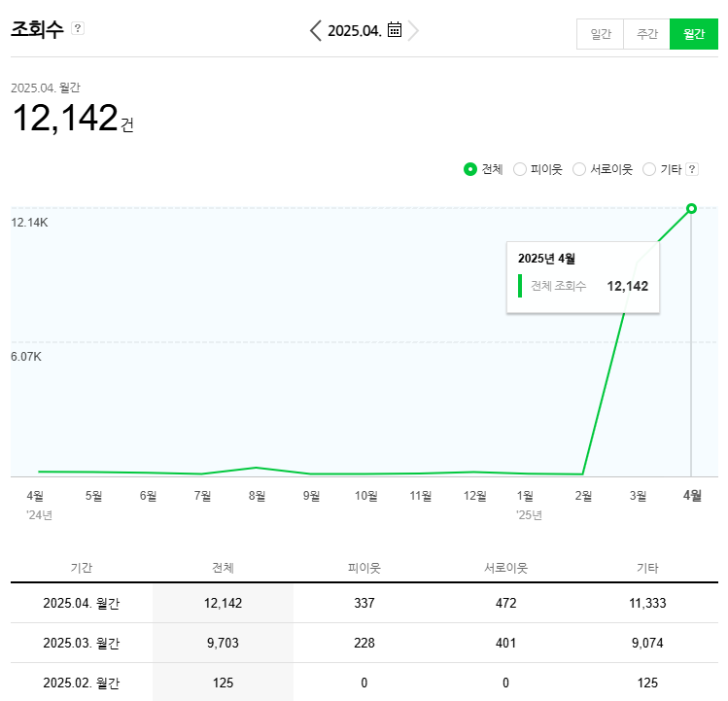The height and width of the screenshot is (701, 728).
Task: Click the 기간 column header
Action: (82, 568)
